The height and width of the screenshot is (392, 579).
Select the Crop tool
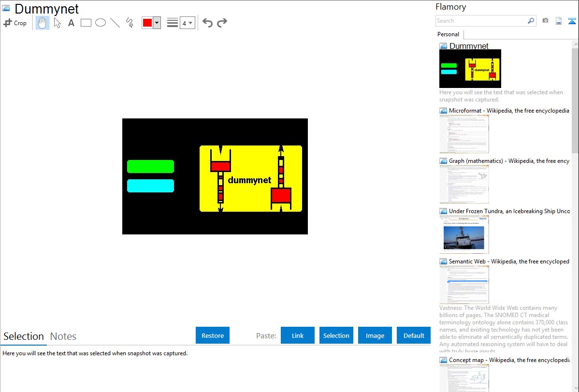15,23
